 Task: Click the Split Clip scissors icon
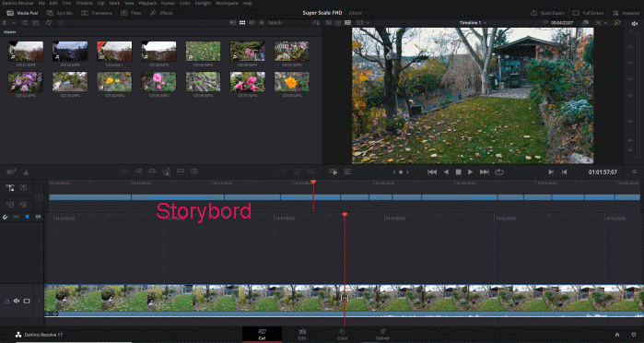coord(26,171)
